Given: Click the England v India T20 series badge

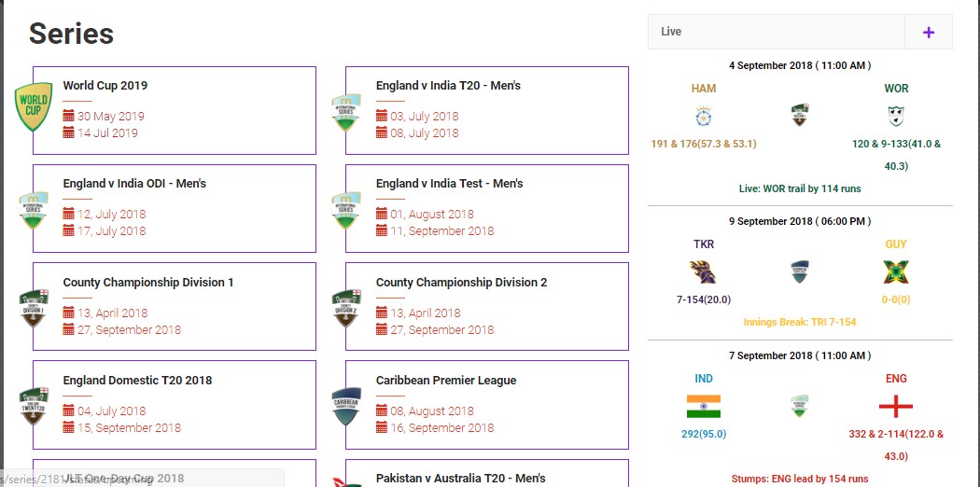Looking at the screenshot, I should tap(346, 111).
